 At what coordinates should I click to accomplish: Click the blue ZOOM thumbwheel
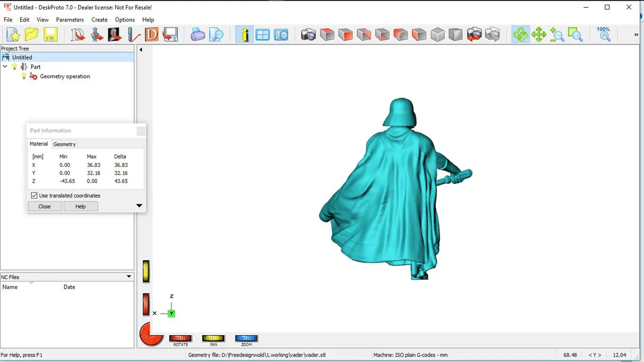[x=246, y=338]
